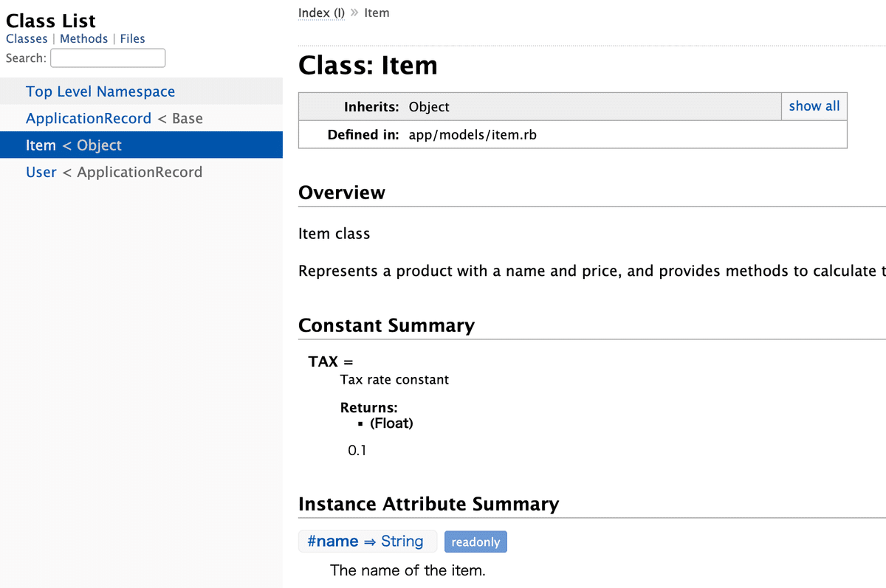Click the 0.1 constant value
This screenshot has height=588, width=886.
pyautogui.click(x=357, y=450)
